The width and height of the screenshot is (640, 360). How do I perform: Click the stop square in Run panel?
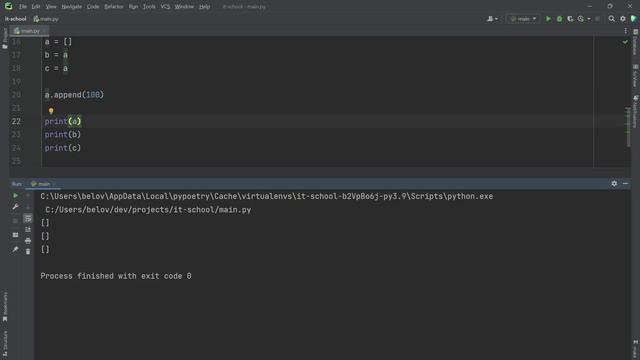click(16, 221)
